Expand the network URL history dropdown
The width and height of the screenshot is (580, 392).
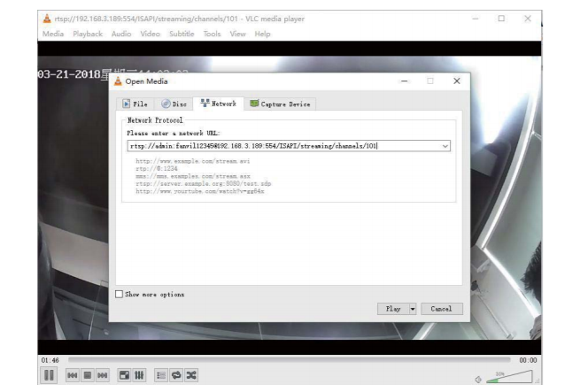pyautogui.click(x=445, y=146)
